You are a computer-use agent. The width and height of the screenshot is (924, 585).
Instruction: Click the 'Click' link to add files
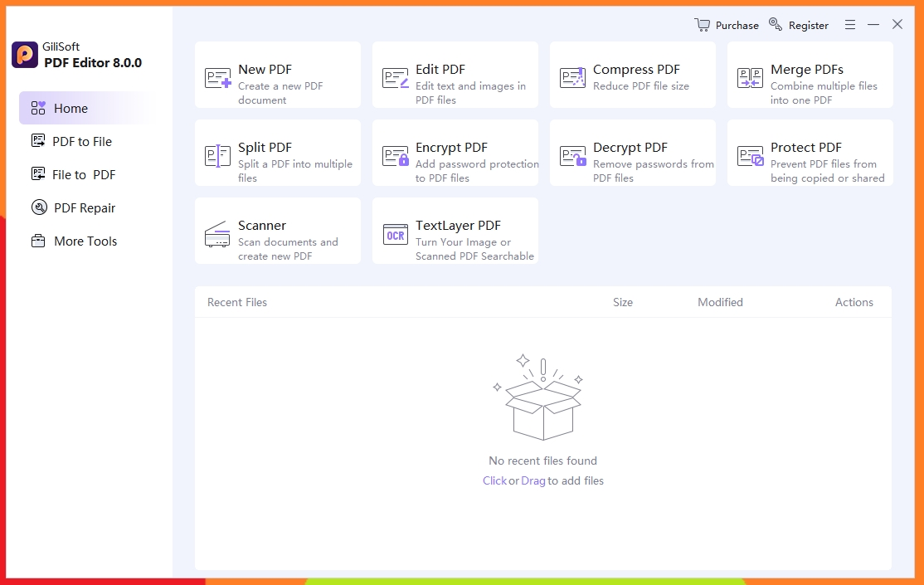point(494,480)
